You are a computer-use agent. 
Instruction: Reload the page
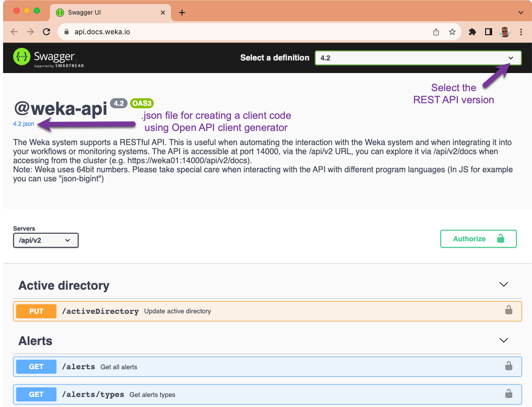[x=46, y=32]
